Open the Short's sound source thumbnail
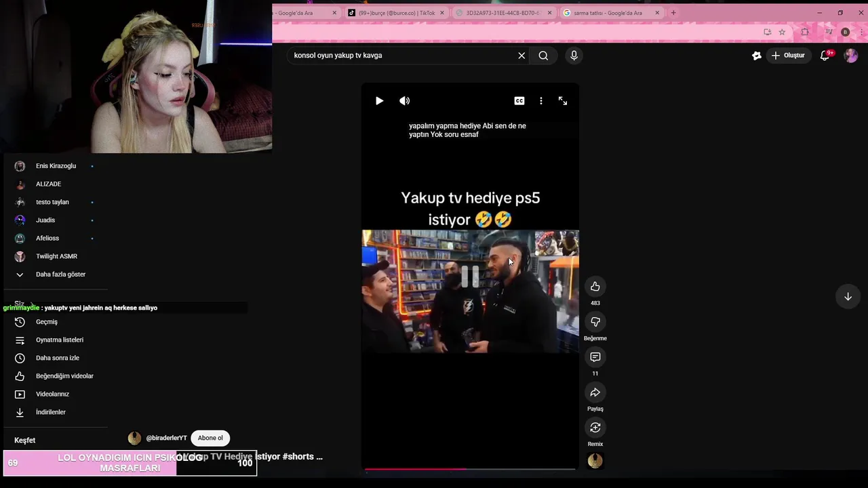The image size is (868, 488). 595,461
